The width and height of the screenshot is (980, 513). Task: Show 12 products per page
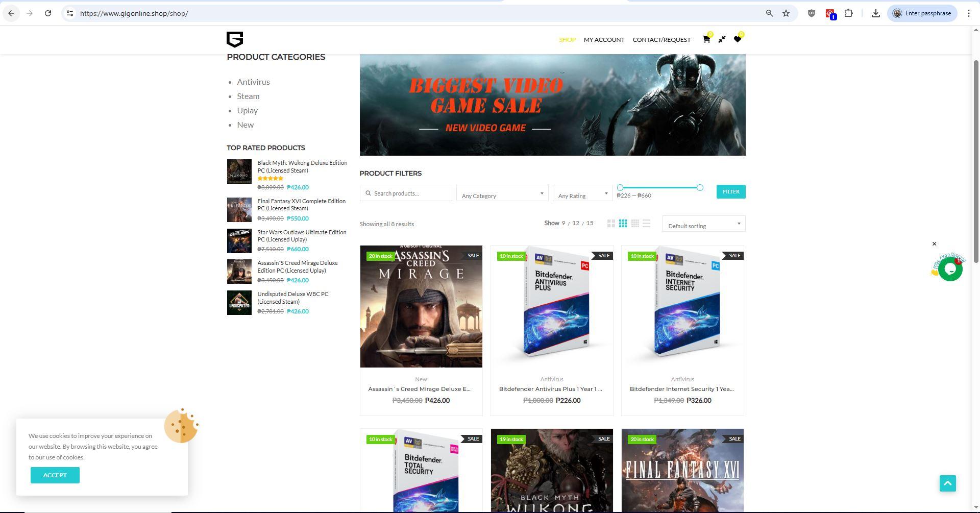(x=576, y=224)
